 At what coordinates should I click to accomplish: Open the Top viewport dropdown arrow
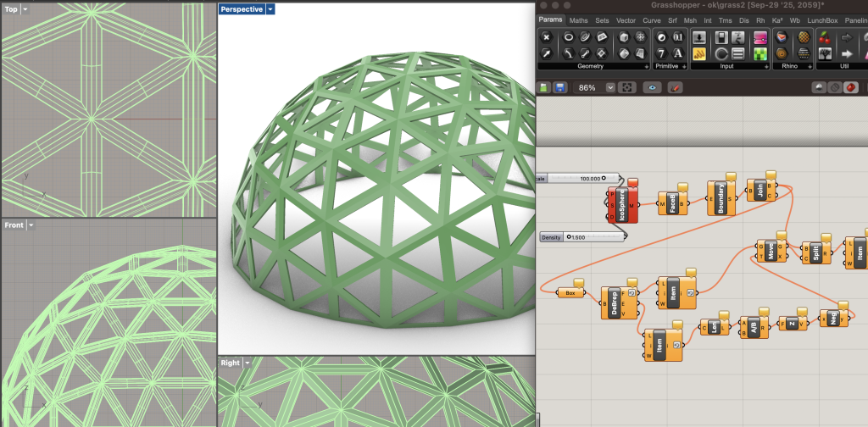(25, 8)
